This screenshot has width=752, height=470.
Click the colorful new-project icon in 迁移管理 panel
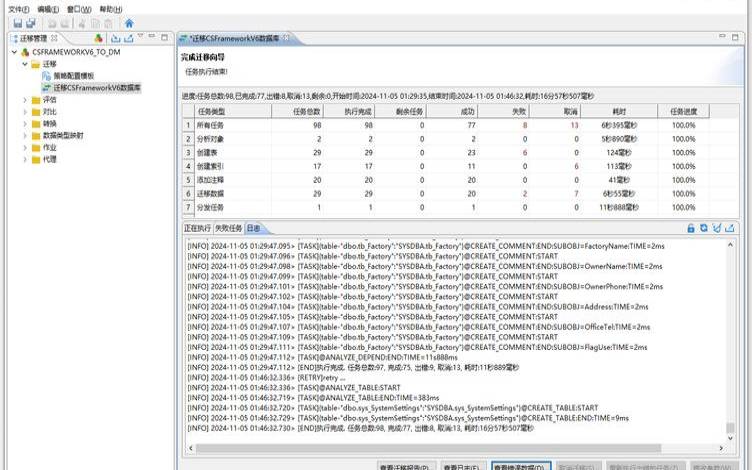[x=98, y=38]
